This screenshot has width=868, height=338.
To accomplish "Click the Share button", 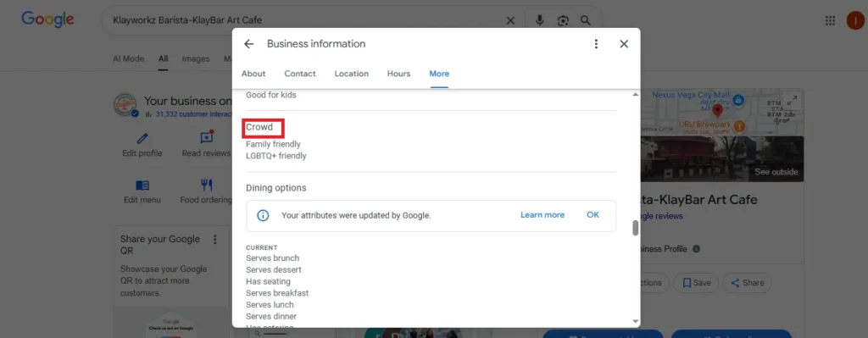I will pyautogui.click(x=747, y=283).
